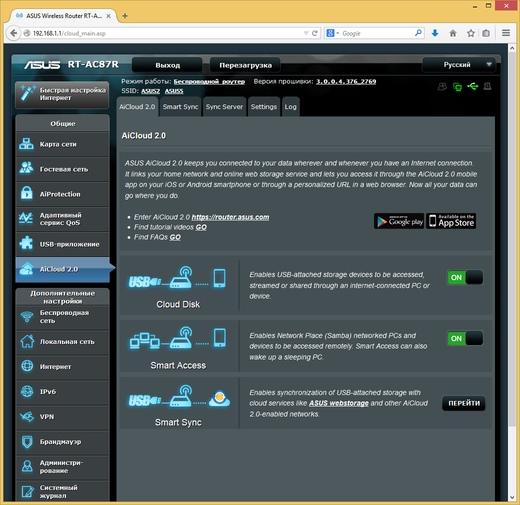Screen dimensions: 520x505
Task: Click the firmware version 3.0.0.4.376_2769 link
Action: click(346, 81)
